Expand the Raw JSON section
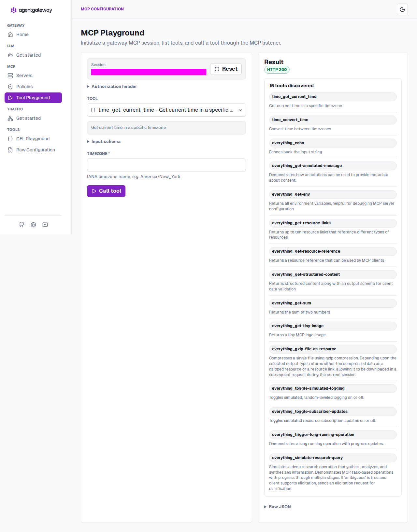417x532 pixels. tap(278, 507)
